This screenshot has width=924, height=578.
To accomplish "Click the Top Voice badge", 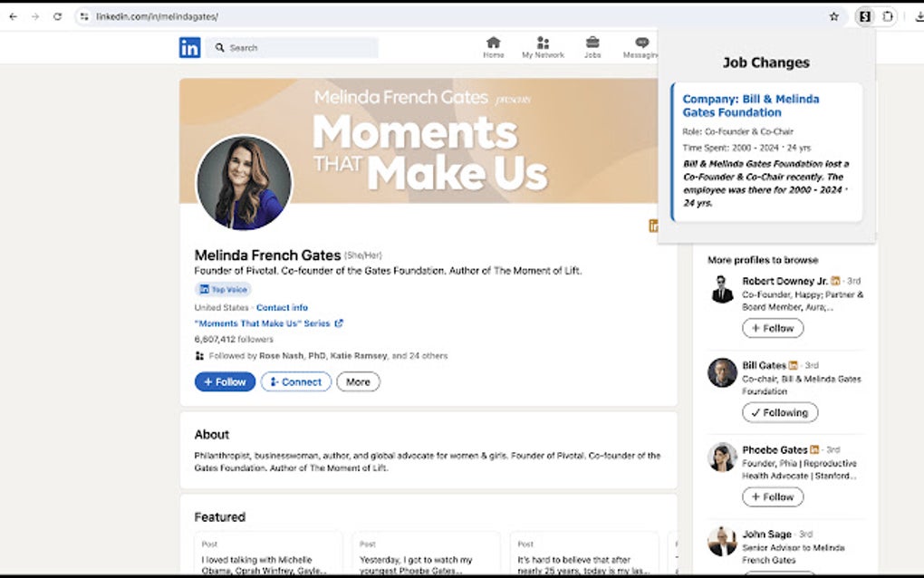I will coord(222,289).
